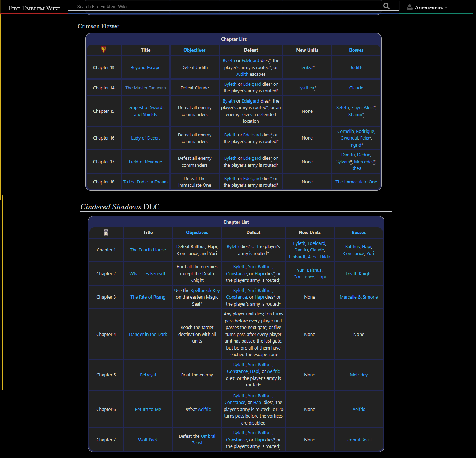Viewport: 476px width, 458px height.
Task: Open Bosses header link in Cindered Shadows table
Action: pos(358,232)
